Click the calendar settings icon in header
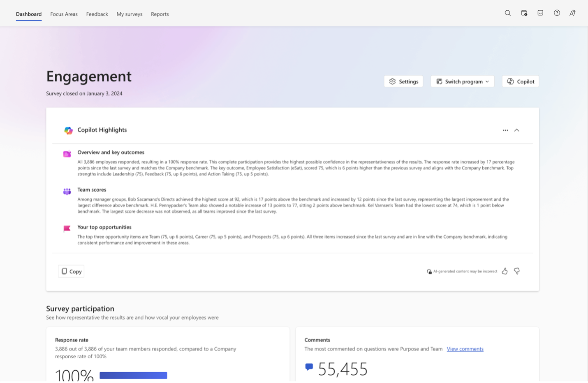 pyautogui.click(x=524, y=13)
